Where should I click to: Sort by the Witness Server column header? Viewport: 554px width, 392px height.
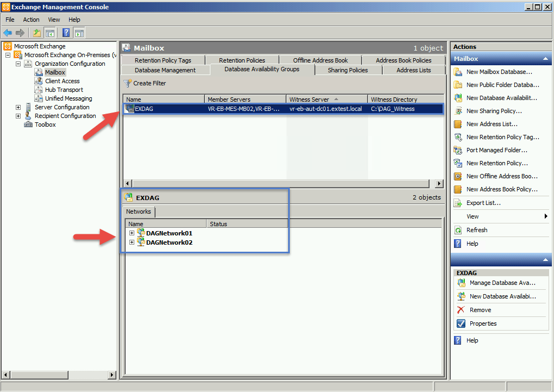point(327,99)
